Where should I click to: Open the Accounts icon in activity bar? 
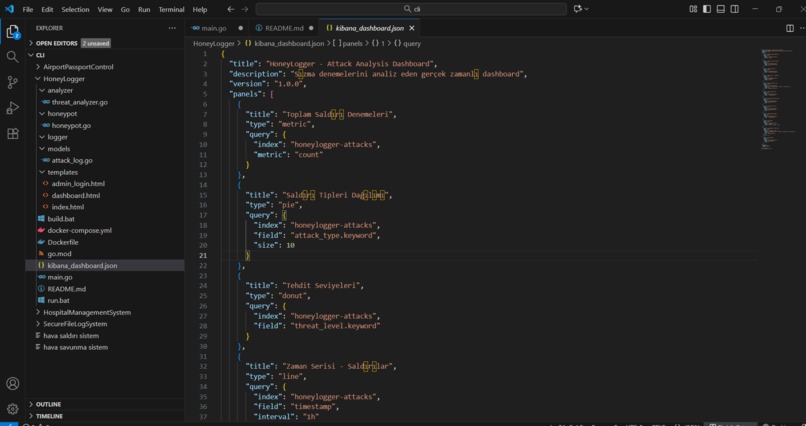(x=12, y=383)
